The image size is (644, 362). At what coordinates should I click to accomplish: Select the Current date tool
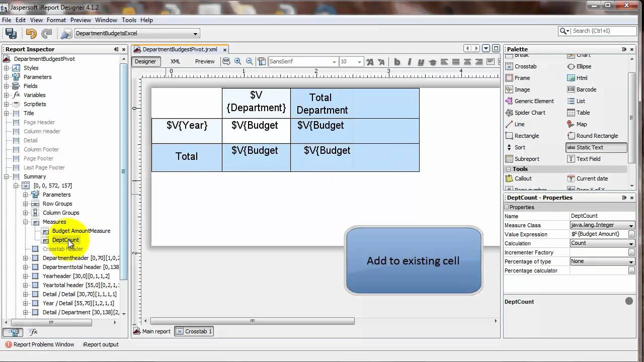tap(587, 178)
